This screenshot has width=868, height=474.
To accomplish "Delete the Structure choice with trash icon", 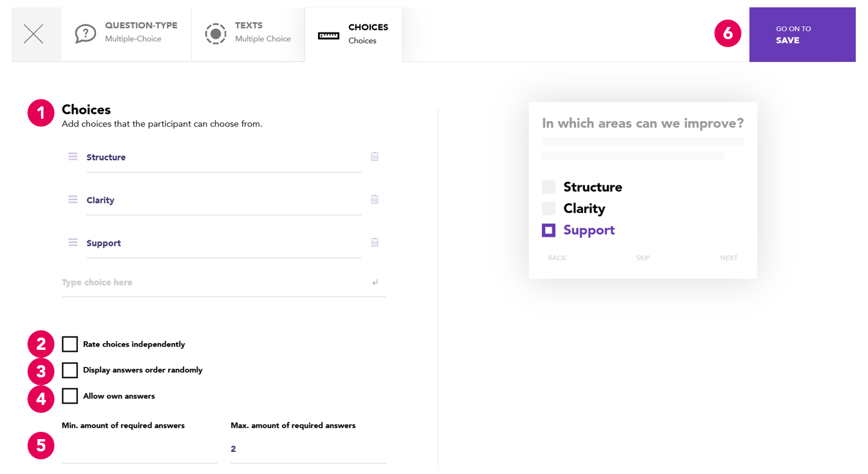I will [375, 157].
